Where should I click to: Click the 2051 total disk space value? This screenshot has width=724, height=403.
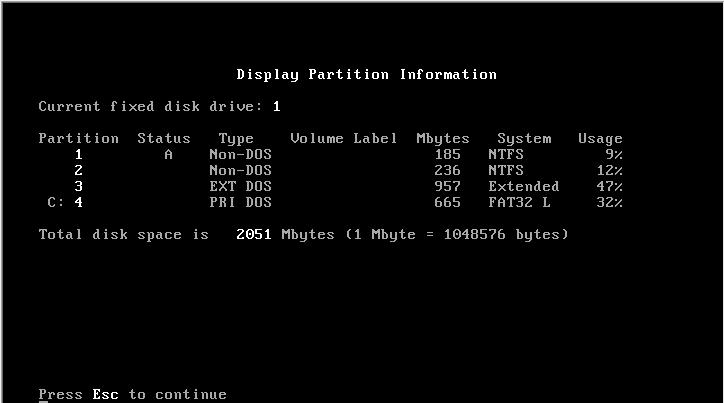coord(254,235)
